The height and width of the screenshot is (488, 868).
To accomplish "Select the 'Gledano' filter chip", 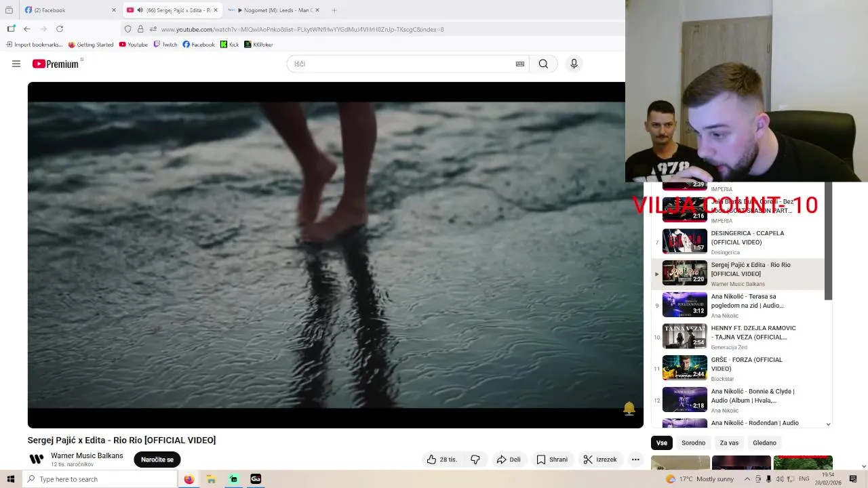I will 764,443.
